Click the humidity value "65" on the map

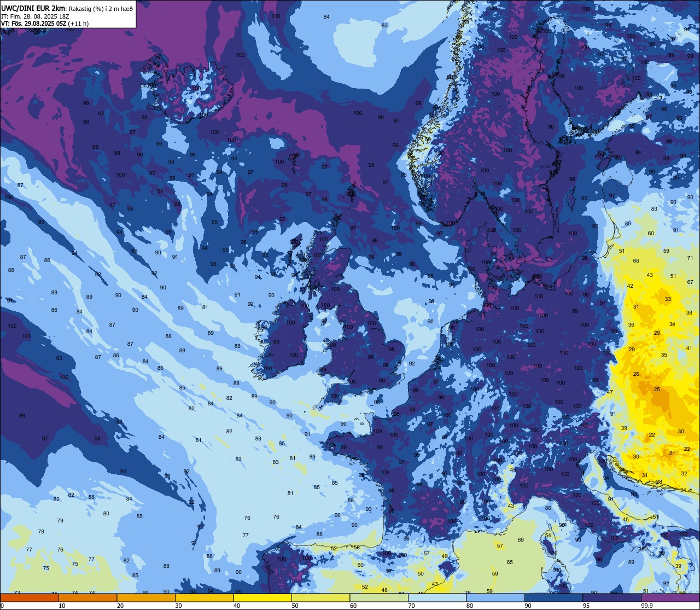pyautogui.click(x=510, y=562)
